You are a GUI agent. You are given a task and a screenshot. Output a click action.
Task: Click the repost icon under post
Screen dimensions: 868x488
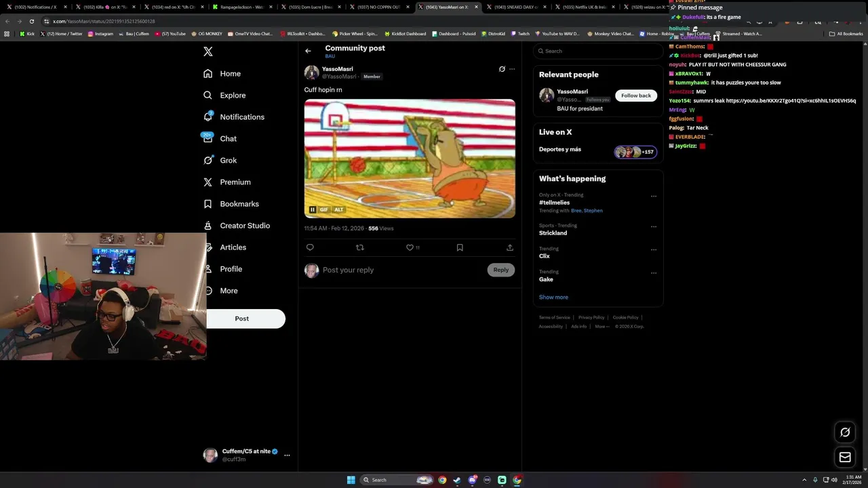point(360,247)
